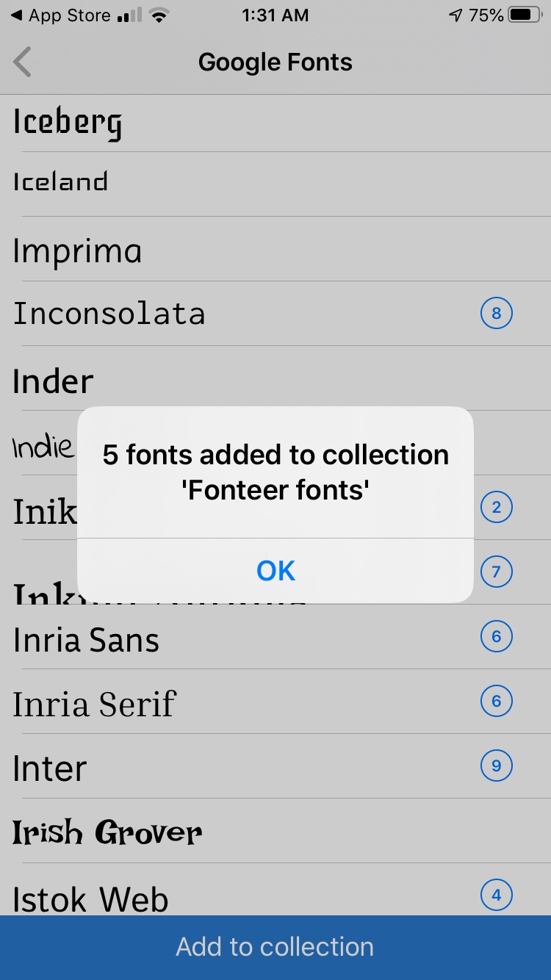Image resolution: width=551 pixels, height=980 pixels.
Task: Select the Inria Sans font row
Action: pos(275,637)
